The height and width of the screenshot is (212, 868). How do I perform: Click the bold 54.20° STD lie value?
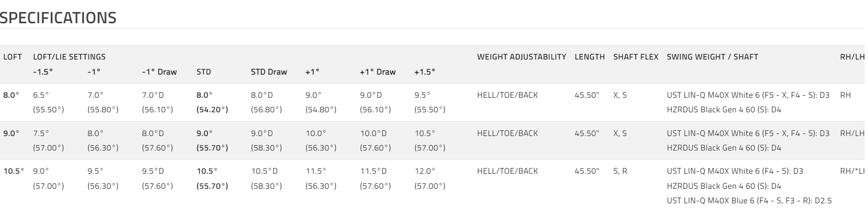click(212, 110)
